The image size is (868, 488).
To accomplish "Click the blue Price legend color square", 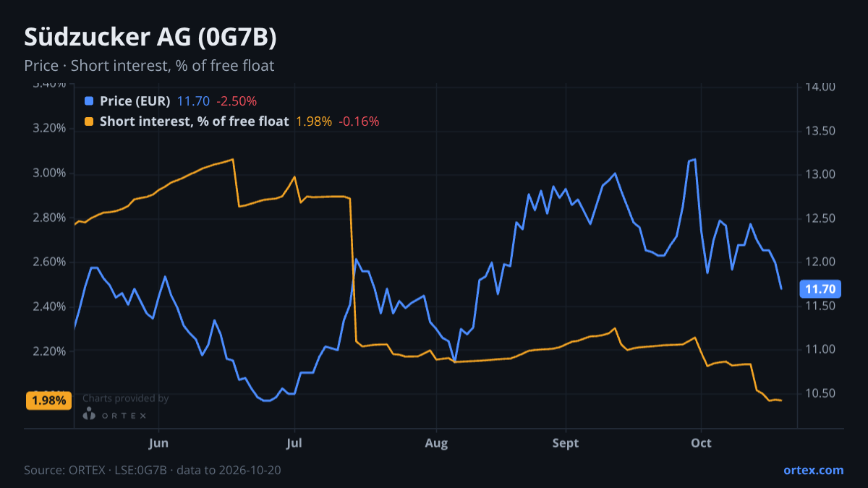I will [x=89, y=101].
